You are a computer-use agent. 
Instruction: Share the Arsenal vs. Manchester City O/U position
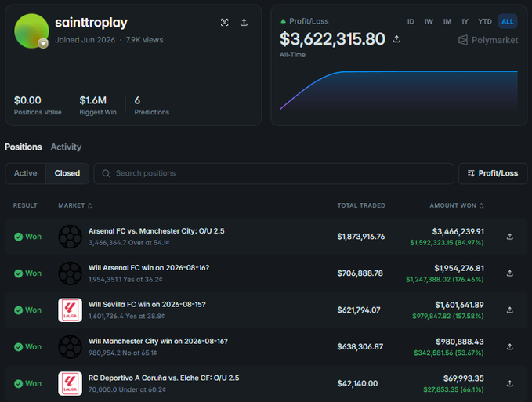click(x=509, y=237)
